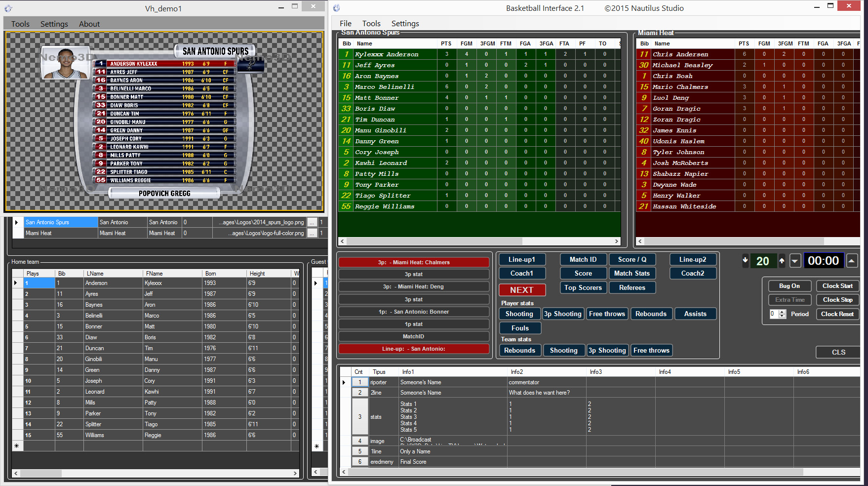The width and height of the screenshot is (868, 486).
Task: Click Kylexxx Anderson's player photo thumbnail
Action: point(66,63)
